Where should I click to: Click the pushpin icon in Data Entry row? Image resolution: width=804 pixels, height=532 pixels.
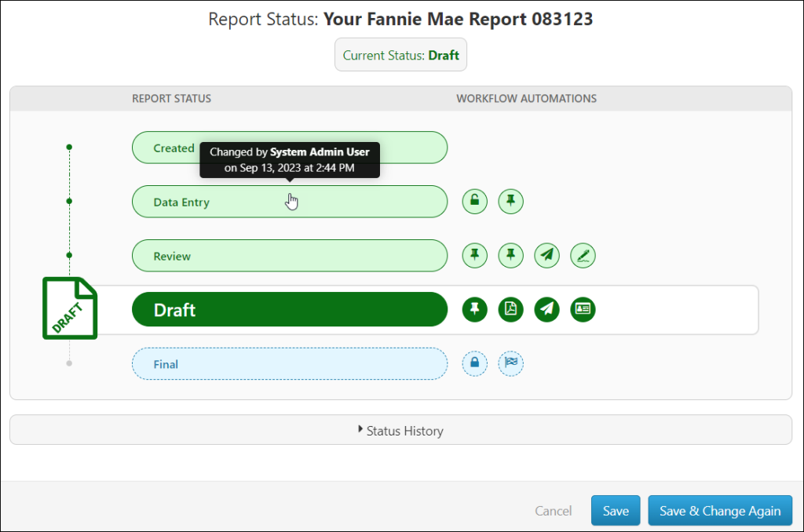(x=510, y=202)
